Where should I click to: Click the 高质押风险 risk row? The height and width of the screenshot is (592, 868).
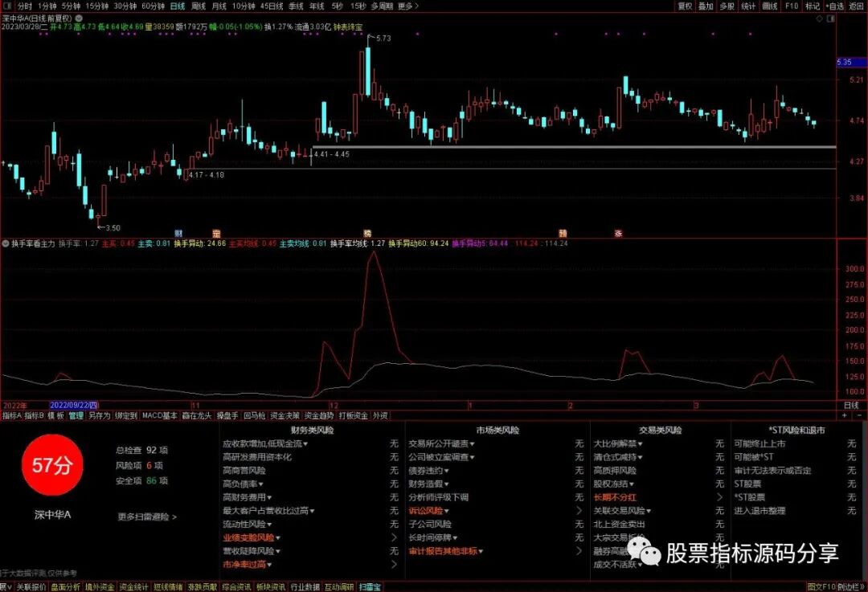pos(659,470)
